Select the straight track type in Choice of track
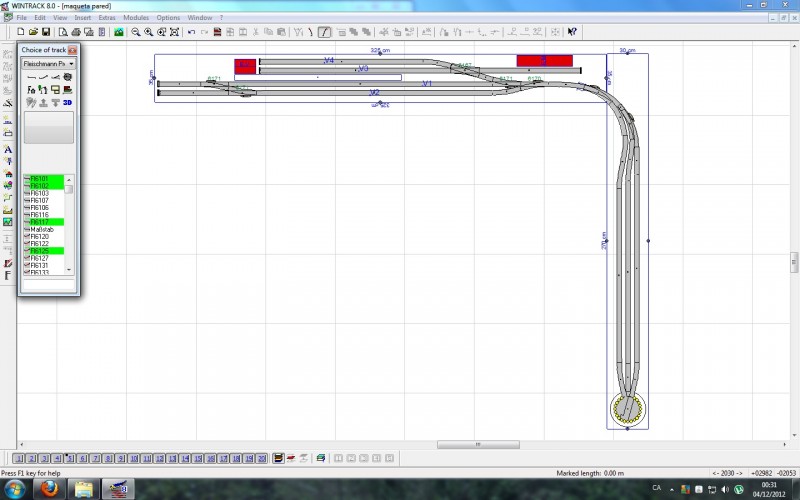Image resolution: width=800 pixels, height=500 pixels. click(31, 77)
